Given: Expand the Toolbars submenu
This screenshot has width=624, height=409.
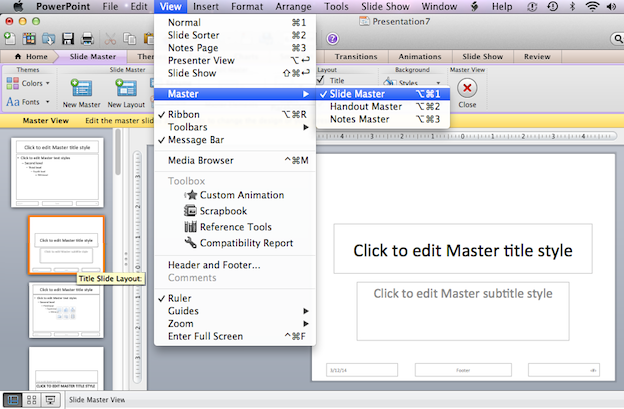Looking at the screenshot, I should pos(188,127).
